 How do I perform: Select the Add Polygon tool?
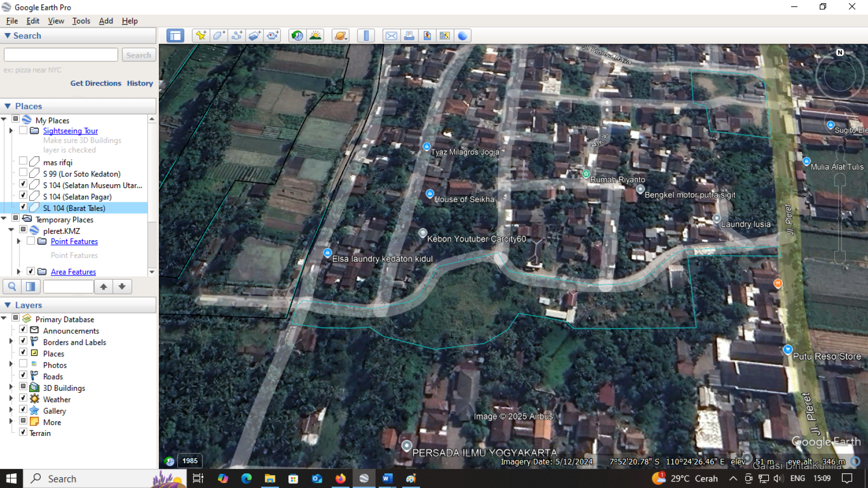coord(219,36)
